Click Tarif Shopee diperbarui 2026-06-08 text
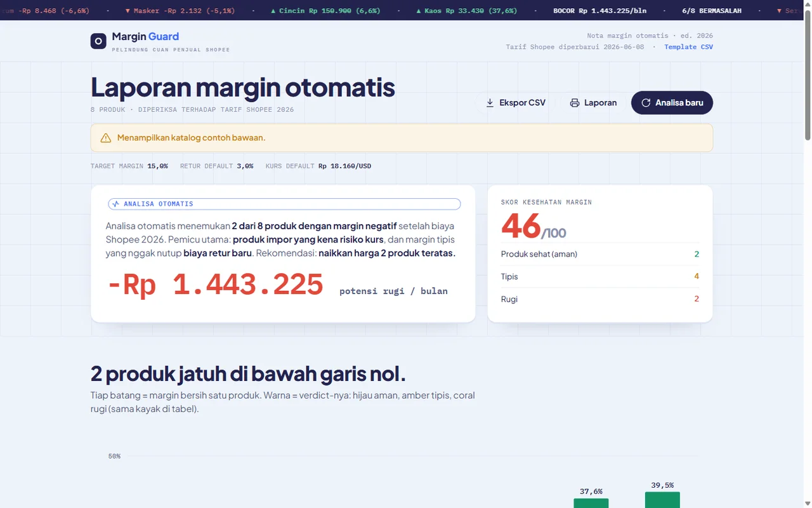 [575, 47]
